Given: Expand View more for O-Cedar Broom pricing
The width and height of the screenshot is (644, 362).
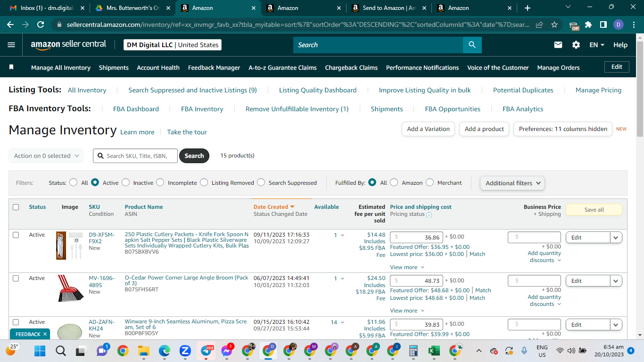Looking at the screenshot, I should point(407,311).
